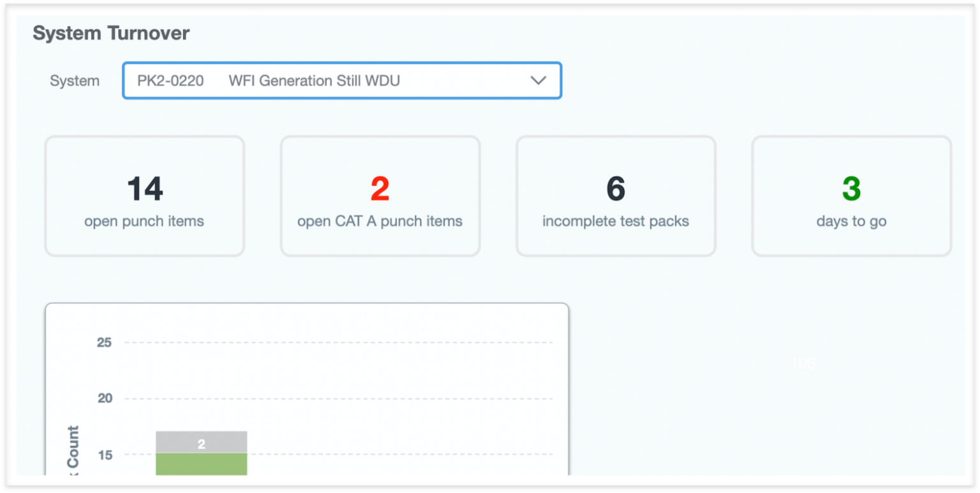The image size is (980, 493).
Task: Click the dashed gridline at value 25
Action: tap(338, 343)
